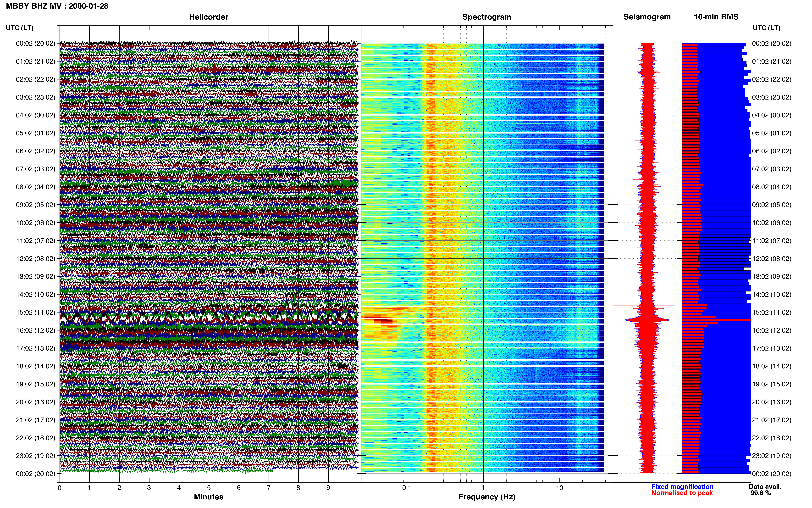812x508 pixels.
Task: Click the left time label 13:02 (09:02)
Action: coord(36,277)
